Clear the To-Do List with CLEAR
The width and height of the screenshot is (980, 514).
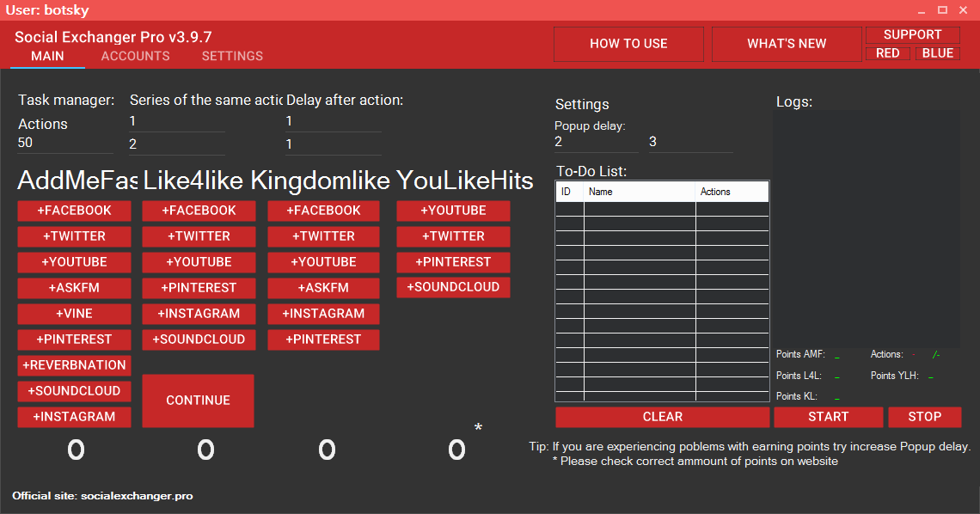point(663,417)
